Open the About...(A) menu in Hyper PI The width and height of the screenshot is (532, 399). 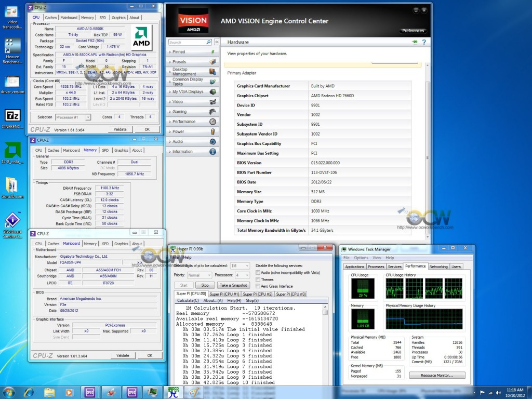point(213,301)
